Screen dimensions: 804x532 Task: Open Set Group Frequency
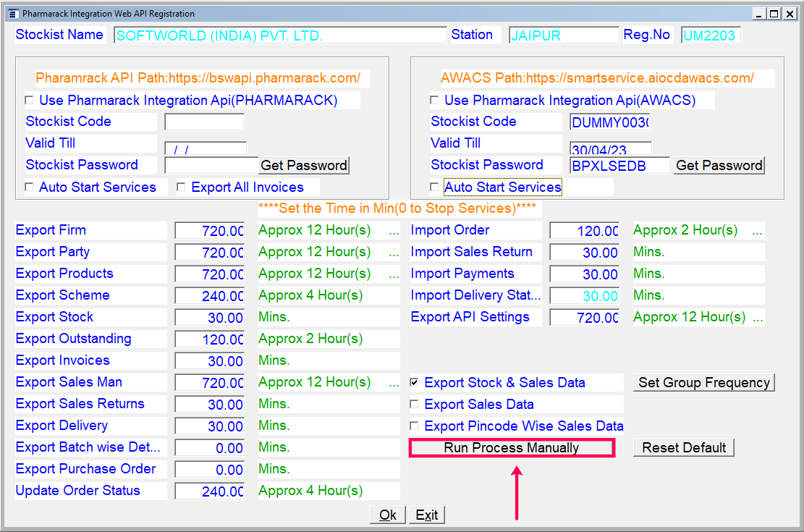pyautogui.click(x=704, y=383)
